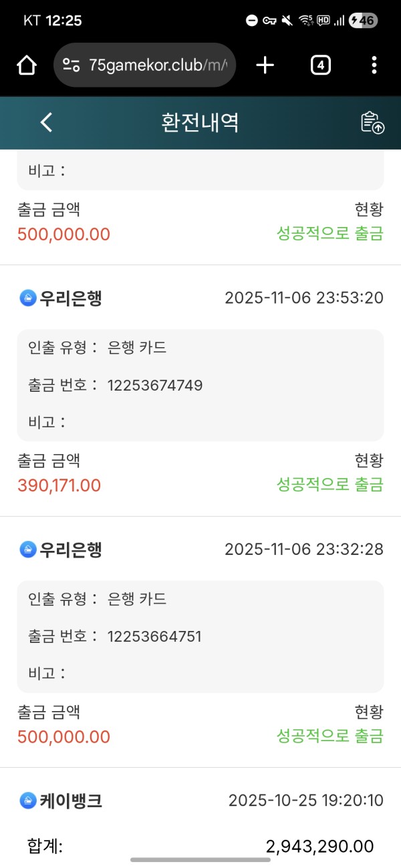This screenshot has height=868, width=401.
Task: Tap 성공적으로 출금 status under 390,171.00 entry
Action: (330, 485)
